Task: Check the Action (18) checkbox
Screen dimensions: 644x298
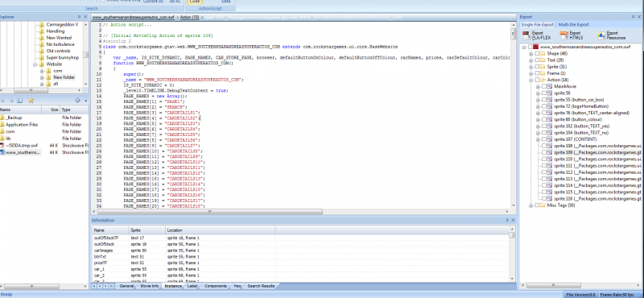Action: tap(537, 81)
